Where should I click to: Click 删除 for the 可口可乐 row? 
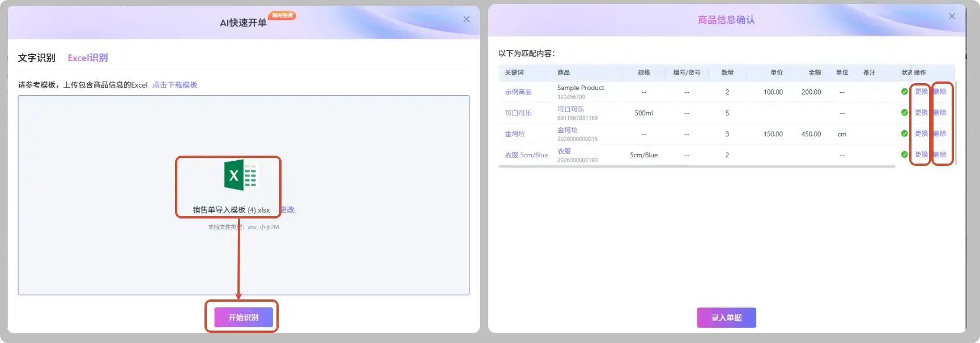coord(940,113)
